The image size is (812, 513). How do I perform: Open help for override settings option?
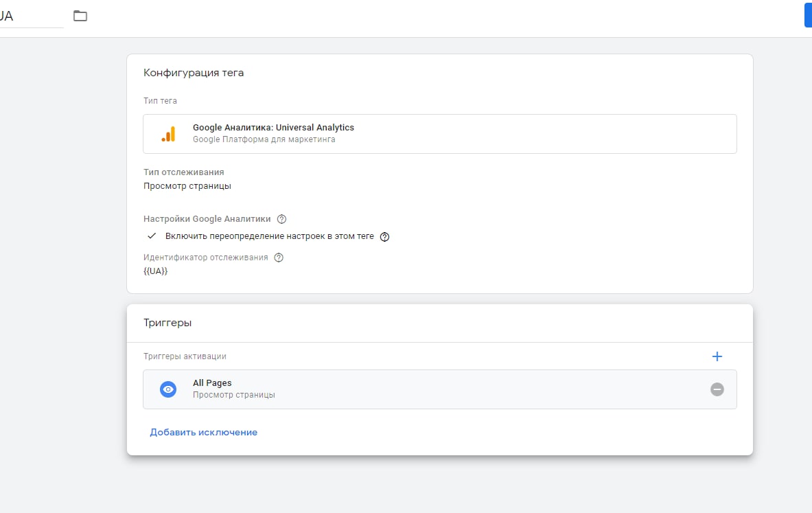point(385,237)
